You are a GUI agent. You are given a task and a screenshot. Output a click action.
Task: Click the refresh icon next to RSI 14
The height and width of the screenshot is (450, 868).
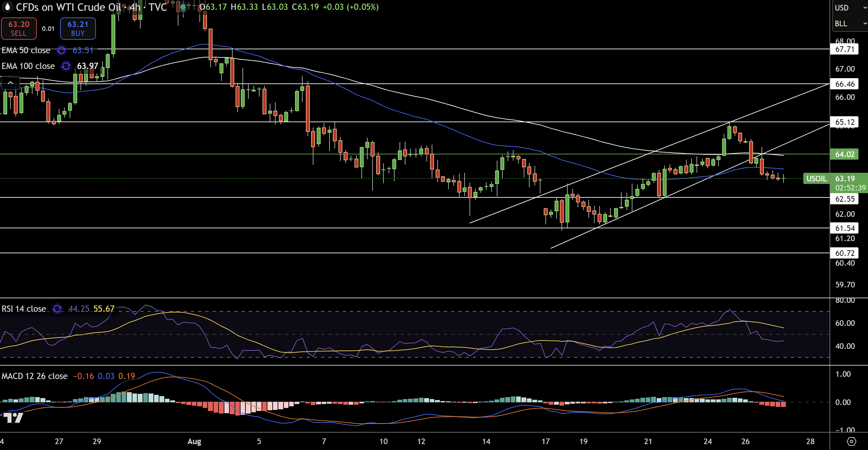tap(57, 309)
